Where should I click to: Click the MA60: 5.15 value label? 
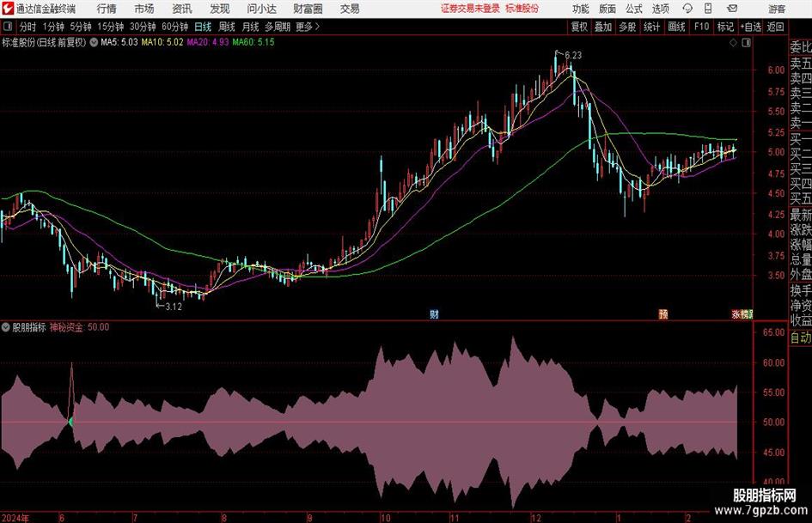253,42
